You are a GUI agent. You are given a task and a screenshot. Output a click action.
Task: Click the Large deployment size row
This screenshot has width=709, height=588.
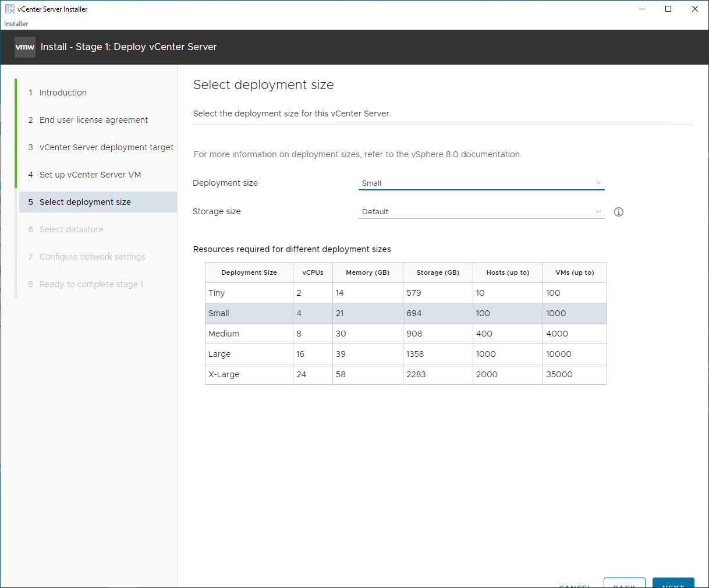click(x=405, y=354)
